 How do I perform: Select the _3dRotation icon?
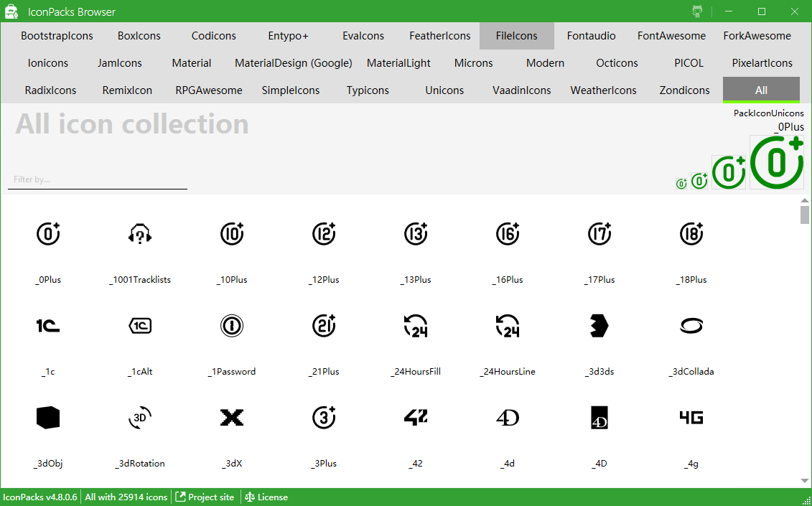(140, 418)
